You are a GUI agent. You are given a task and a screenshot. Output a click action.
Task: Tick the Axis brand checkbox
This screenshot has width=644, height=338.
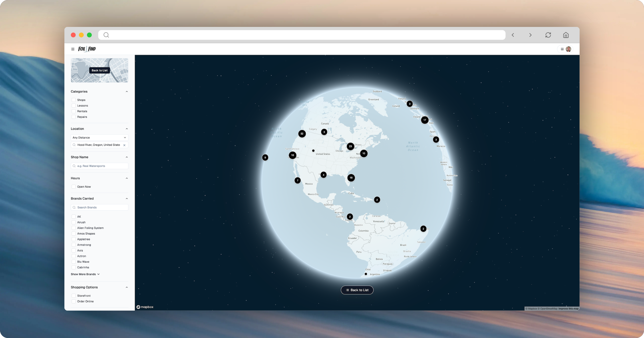[74, 250]
